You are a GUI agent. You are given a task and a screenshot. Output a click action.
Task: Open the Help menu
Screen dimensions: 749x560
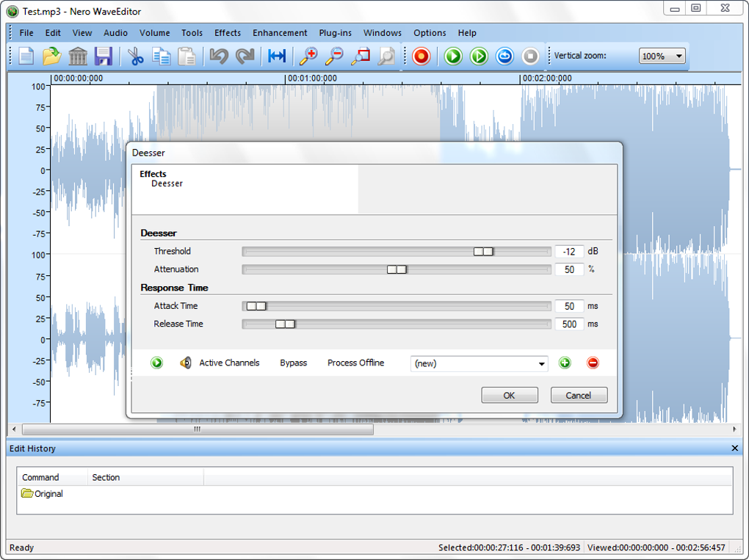[x=467, y=33]
